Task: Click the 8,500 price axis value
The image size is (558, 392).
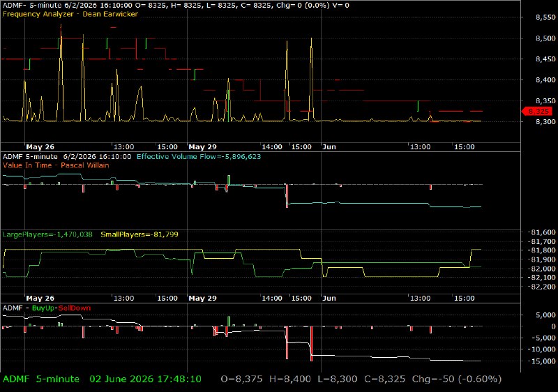Action: click(545, 38)
